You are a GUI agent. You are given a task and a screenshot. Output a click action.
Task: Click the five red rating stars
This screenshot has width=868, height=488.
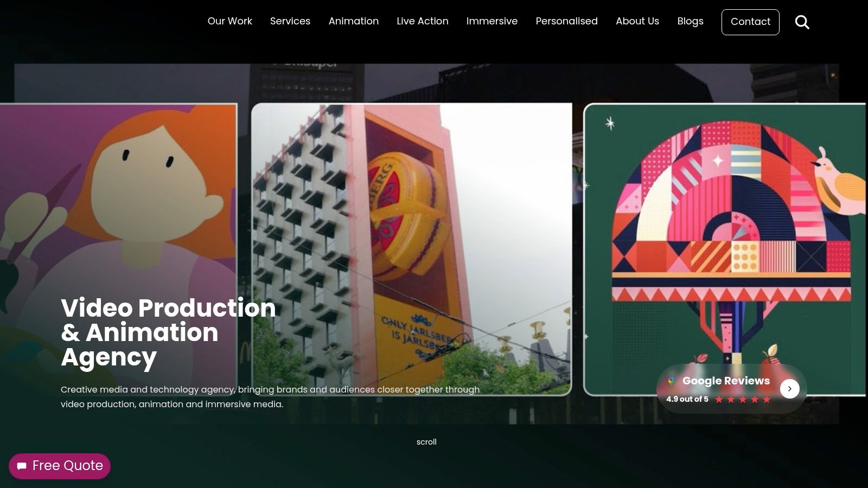743,400
